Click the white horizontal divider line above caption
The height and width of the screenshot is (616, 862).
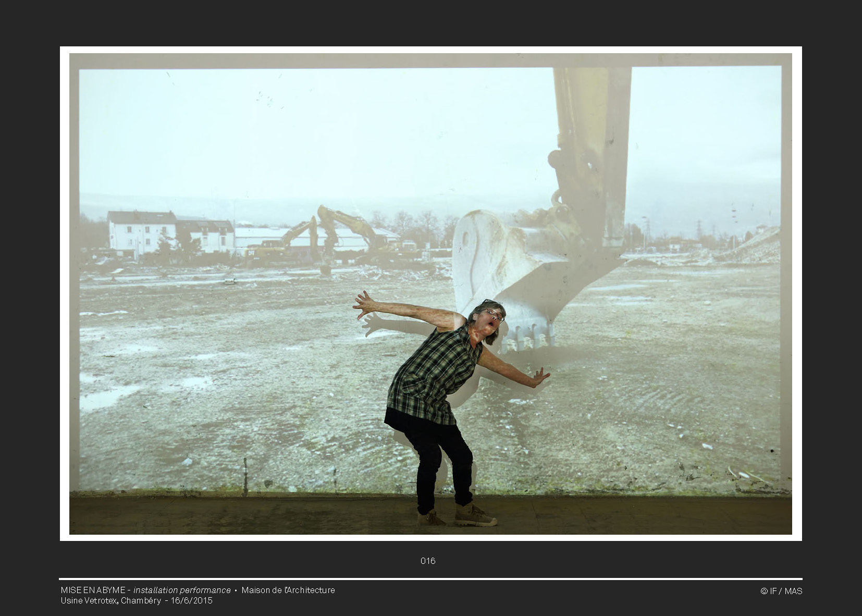(x=430, y=578)
